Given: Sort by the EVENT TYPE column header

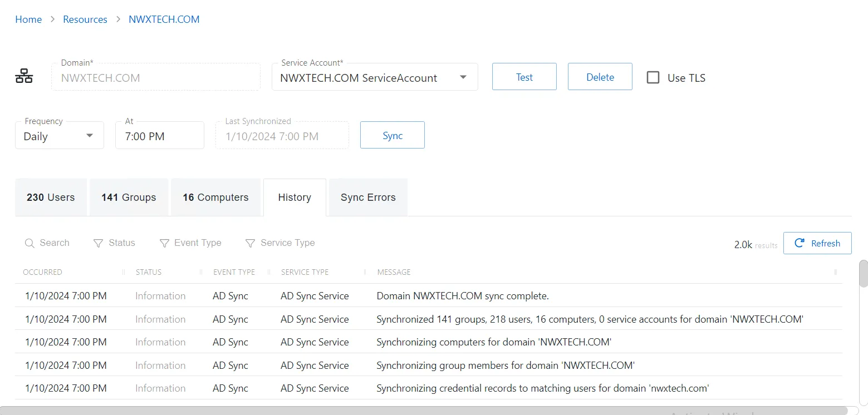Looking at the screenshot, I should tap(234, 272).
